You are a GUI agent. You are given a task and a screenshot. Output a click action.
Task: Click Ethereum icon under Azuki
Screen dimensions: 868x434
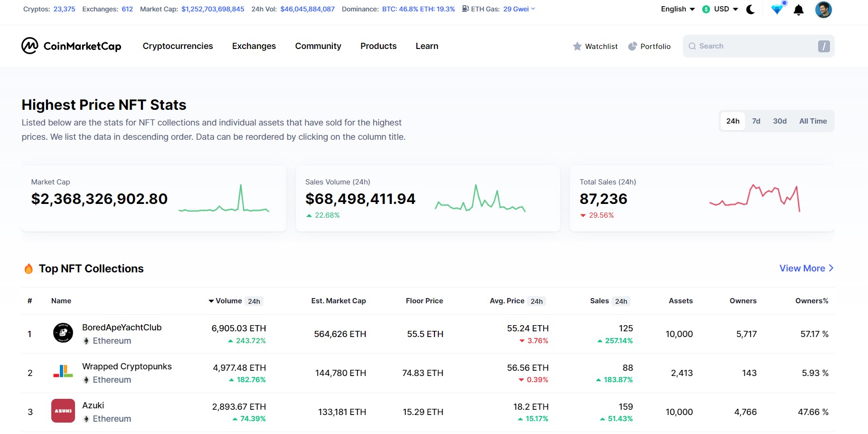86,419
